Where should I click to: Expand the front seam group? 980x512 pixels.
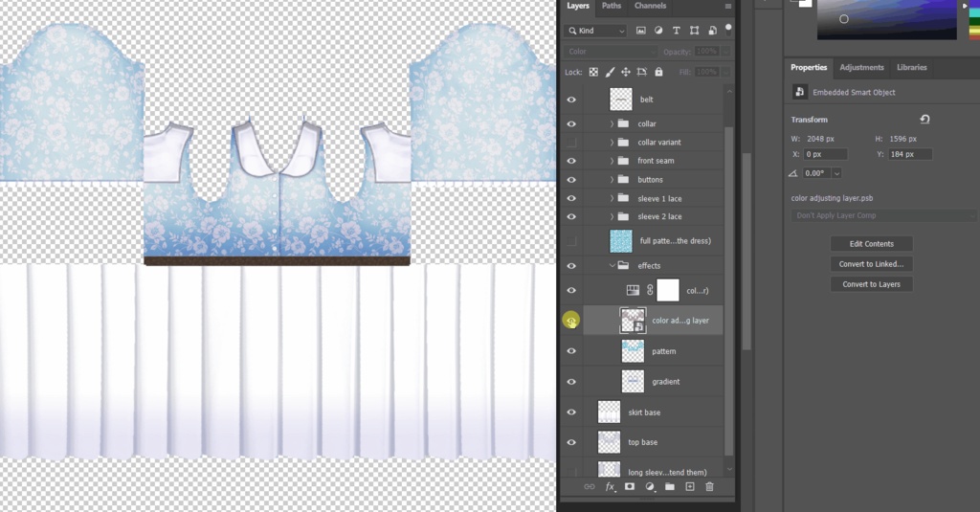click(x=612, y=161)
